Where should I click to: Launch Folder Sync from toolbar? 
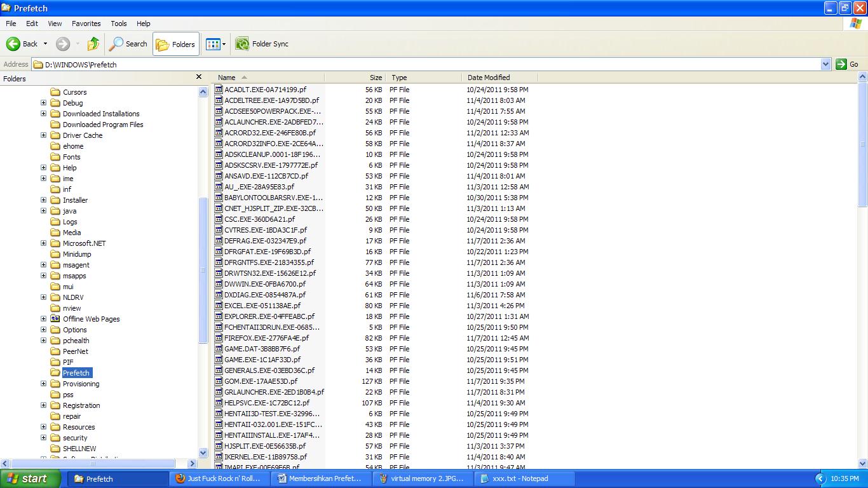[262, 44]
